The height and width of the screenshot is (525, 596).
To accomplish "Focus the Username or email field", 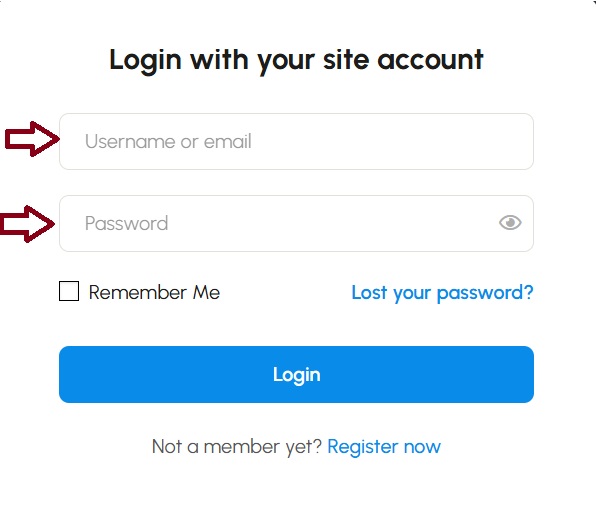I will [296, 141].
